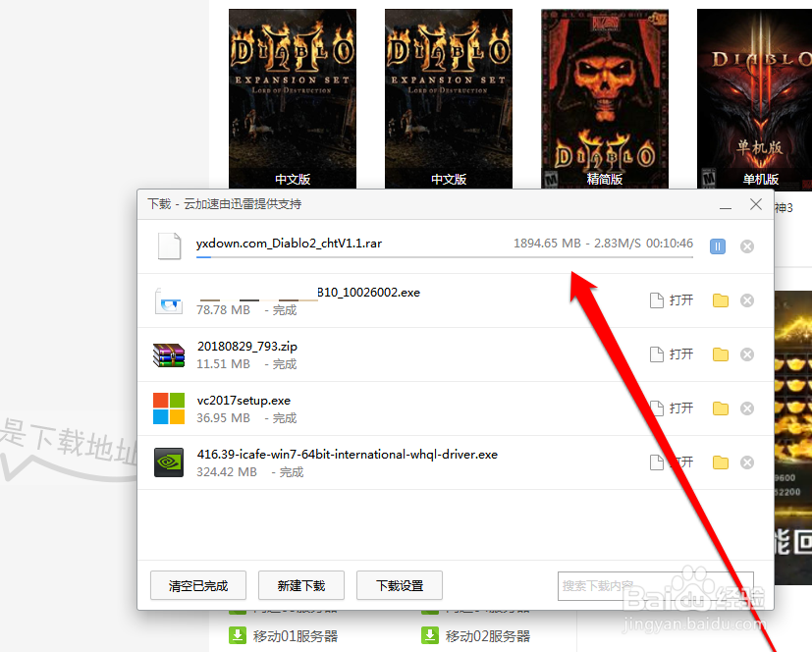The height and width of the screenshot is (652, 812).
Task: Open 下载设置 download settings
Action: [400, 585]
